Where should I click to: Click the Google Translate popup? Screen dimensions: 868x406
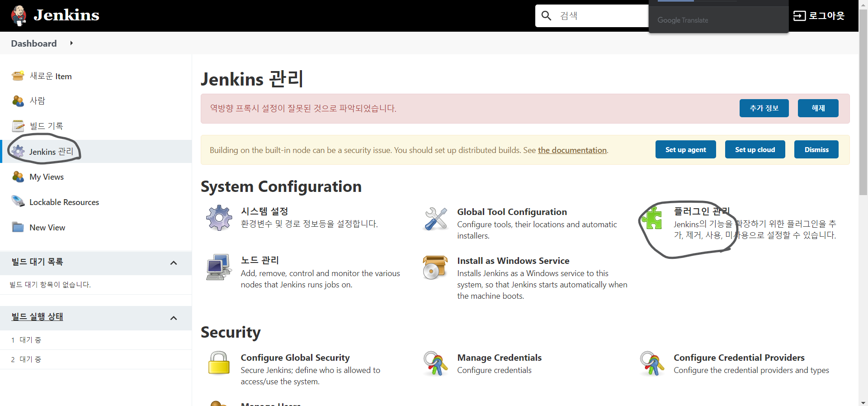(718, 17)
